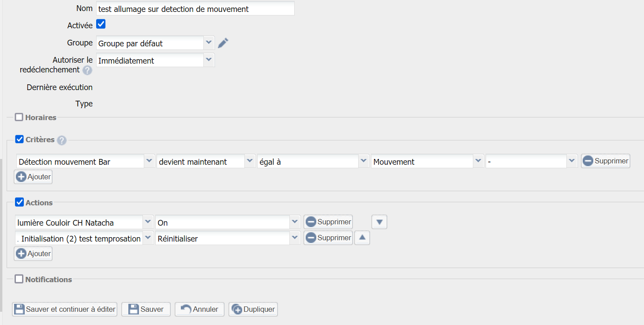Move the lumière Couloir action down
The image size is (644, 325).
(x=379, y=222)
